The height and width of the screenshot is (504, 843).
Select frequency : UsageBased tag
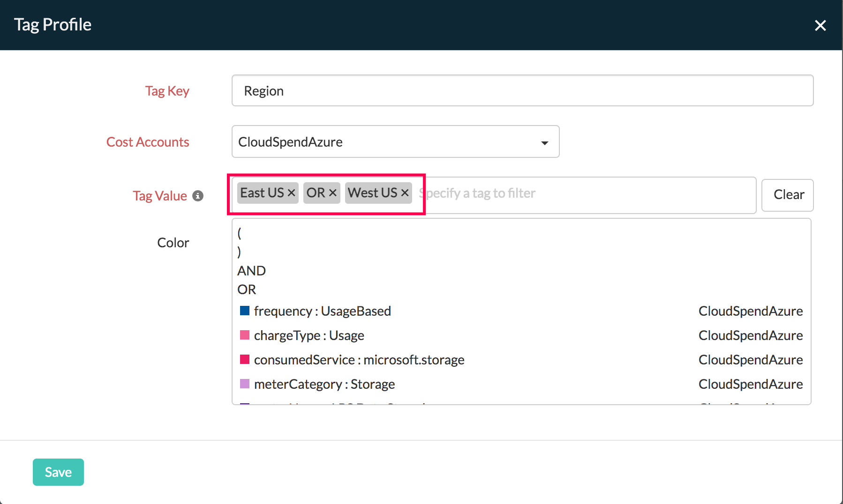(323, 311)
